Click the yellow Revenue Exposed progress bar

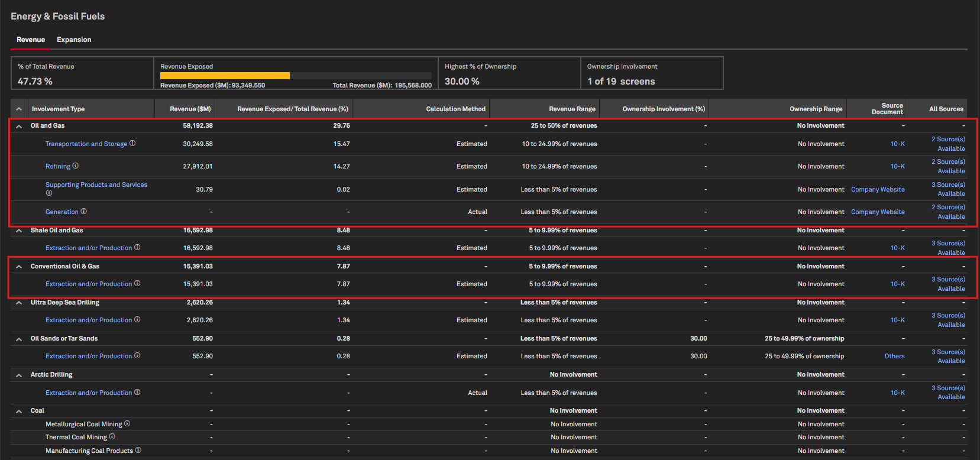[225, 76]
